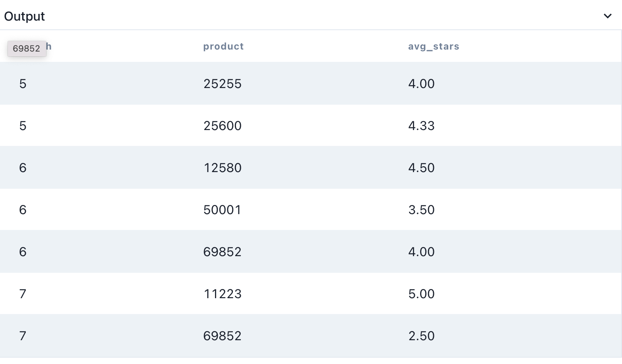Viewport: 622px width, 364px height.
Task: Click the avg_stars column header
Action: (434, 46)
